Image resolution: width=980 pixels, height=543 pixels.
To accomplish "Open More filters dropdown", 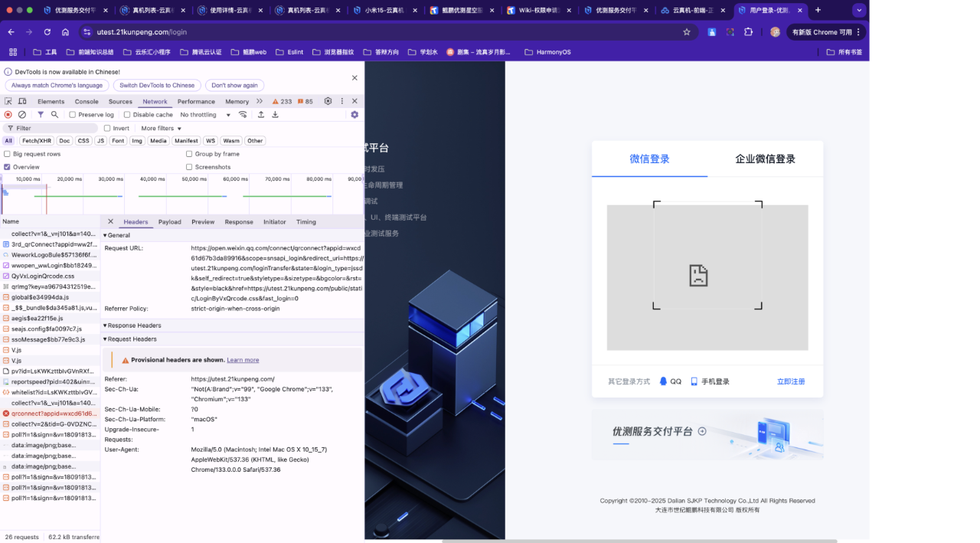I will (x=162, y=128).
